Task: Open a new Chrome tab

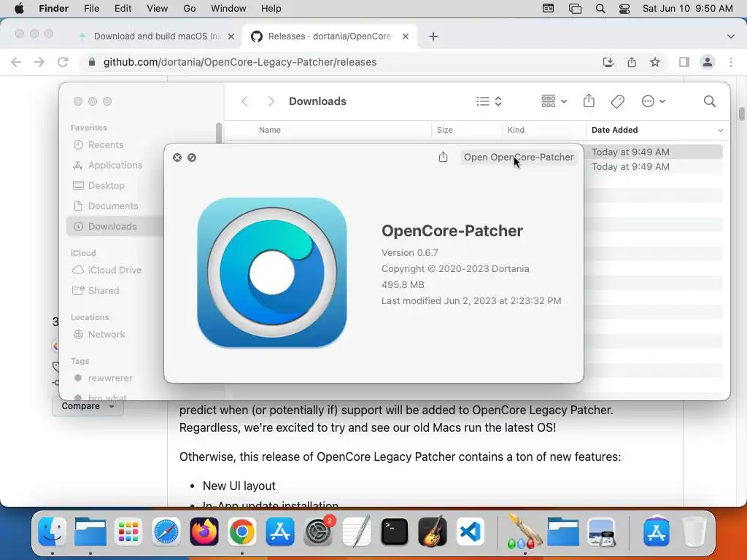Action: pos(433,36)
